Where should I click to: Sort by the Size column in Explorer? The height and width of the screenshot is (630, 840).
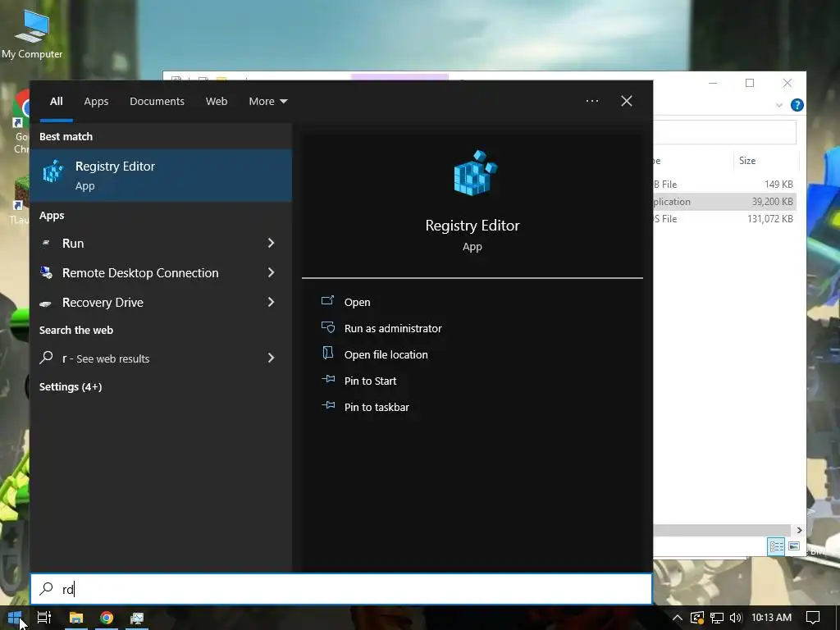pyautogui.click(x=765, y=160)
